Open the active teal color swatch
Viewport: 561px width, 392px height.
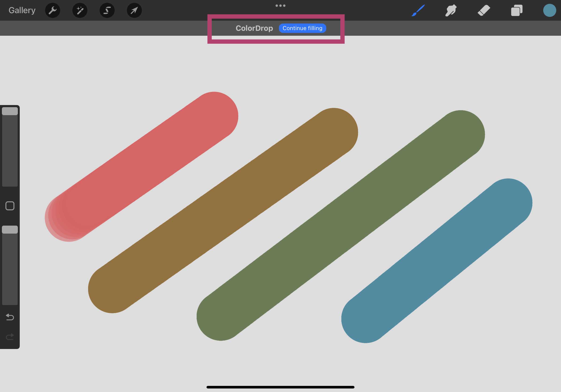click(x=549, y=10)
